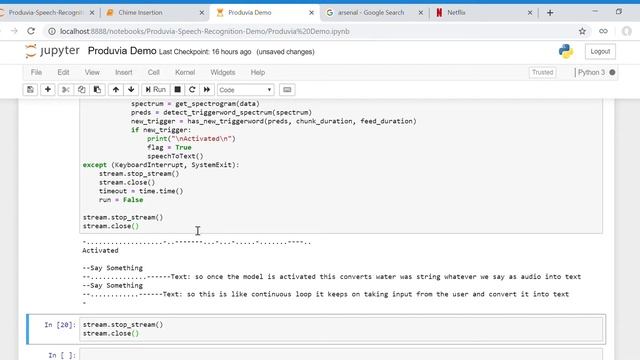Screen dimensions: 640x360
Task: Save notebook with the floppy disk icon
Action: tap(30, 90)
